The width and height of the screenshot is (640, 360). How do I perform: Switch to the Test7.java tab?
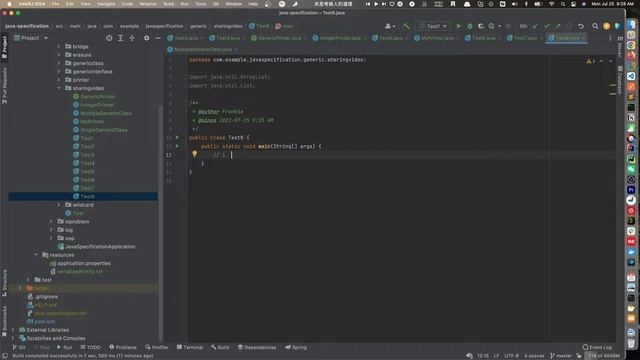tap(525, 38)
